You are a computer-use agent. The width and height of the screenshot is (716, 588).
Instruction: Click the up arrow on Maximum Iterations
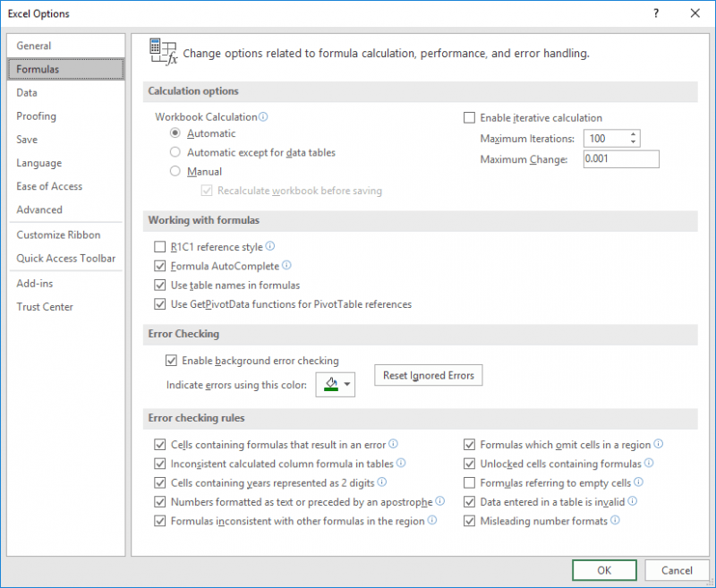pyautogui.click(x=634, y=134)
